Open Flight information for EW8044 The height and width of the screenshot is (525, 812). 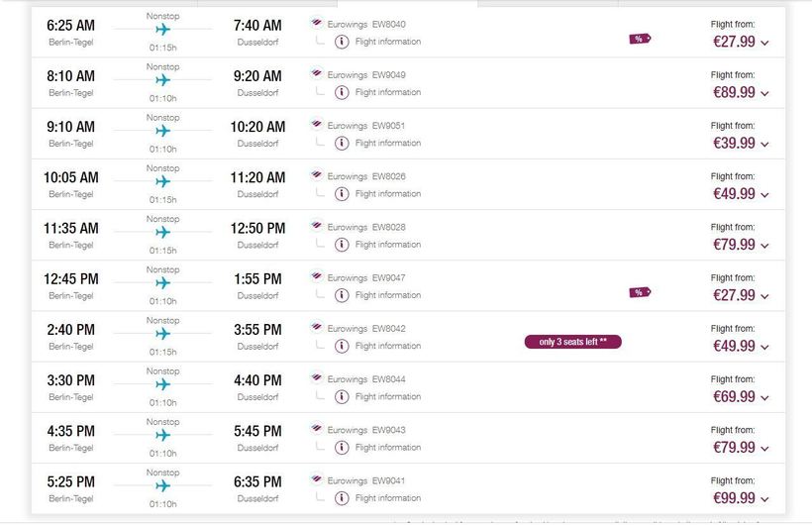coord(387,396)
